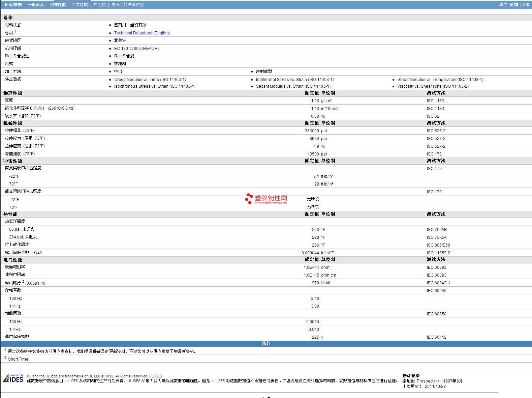Click footnote 2 marker beside 耐电强度
The image size is (532, 398).
tap(23, 282)
